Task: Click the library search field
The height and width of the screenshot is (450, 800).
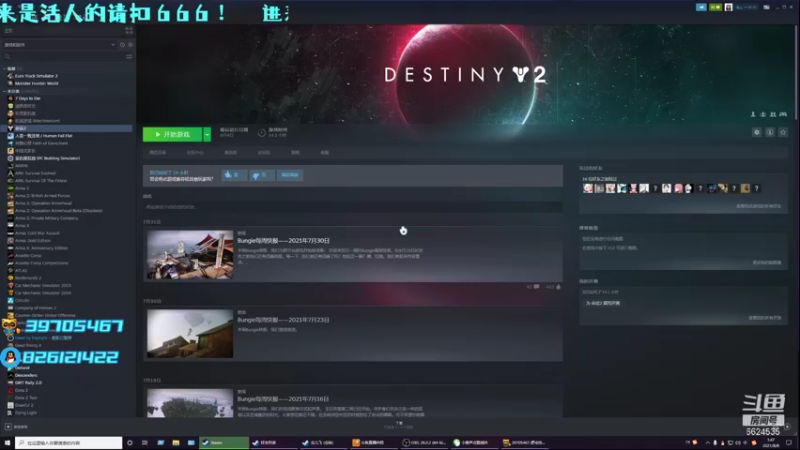Action: tap(64, 57)
